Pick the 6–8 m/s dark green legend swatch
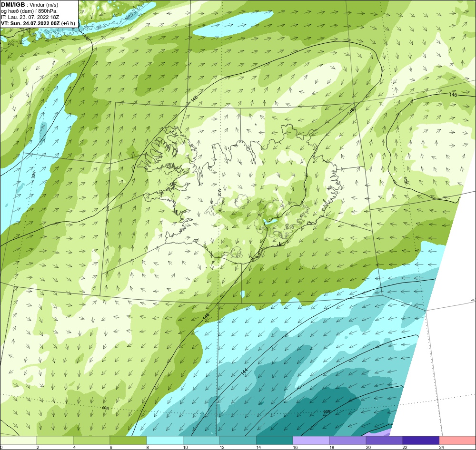This screenshot has width=476, height=450. point(128,440)
